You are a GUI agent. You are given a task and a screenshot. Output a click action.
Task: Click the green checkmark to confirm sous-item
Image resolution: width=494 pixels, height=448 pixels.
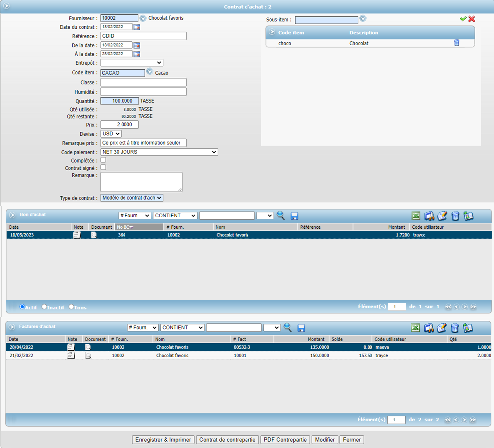(x=463, y=19)
